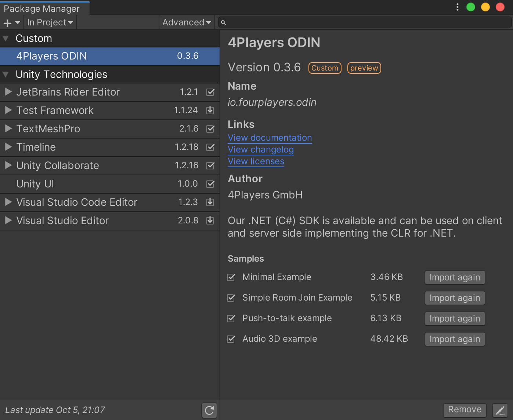Click Visual Studio Editor update icon
Screen dimensions: 513x420
click(x=210, y=220)
